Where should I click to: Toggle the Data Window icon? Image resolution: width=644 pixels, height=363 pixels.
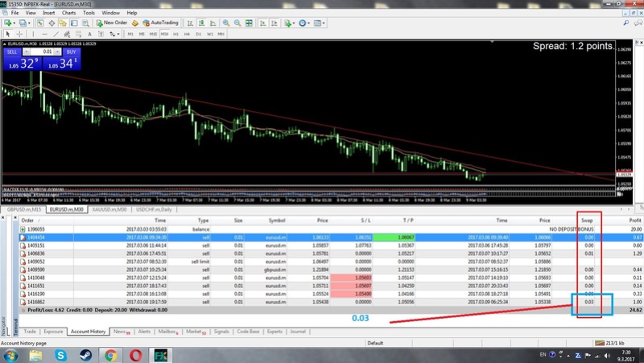52,23
